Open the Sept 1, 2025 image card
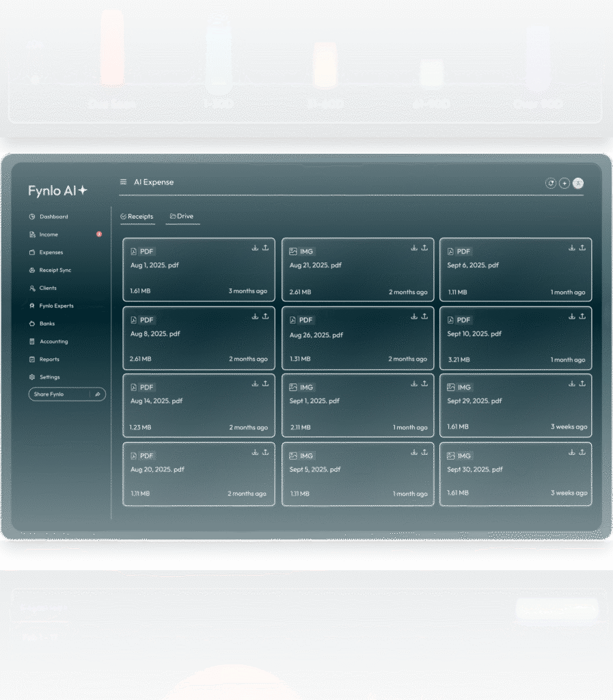Viewport: 613px width, 700px height. coord(357,405)
